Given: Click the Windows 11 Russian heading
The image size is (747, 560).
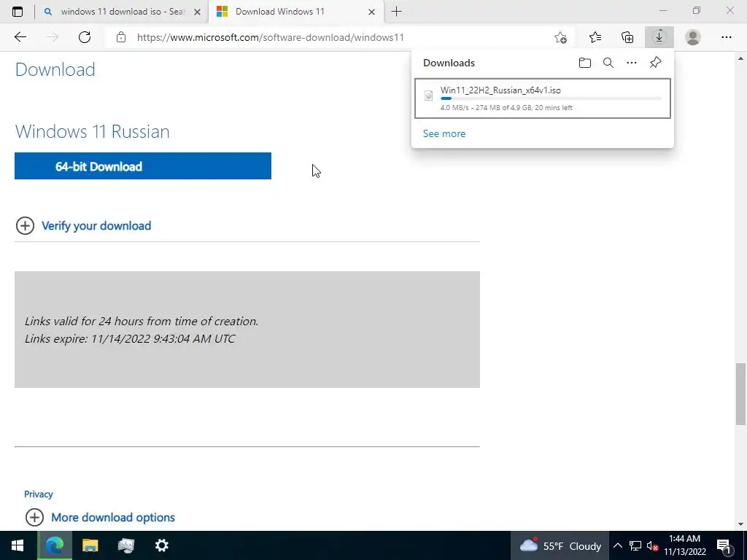Looking at the screenshot, I should click(93, 131).
